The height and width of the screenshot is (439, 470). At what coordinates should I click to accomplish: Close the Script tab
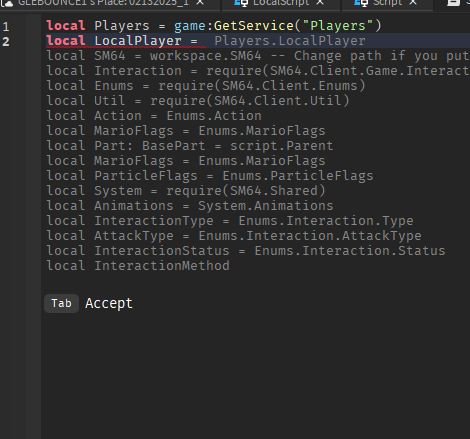pos(413,2)
